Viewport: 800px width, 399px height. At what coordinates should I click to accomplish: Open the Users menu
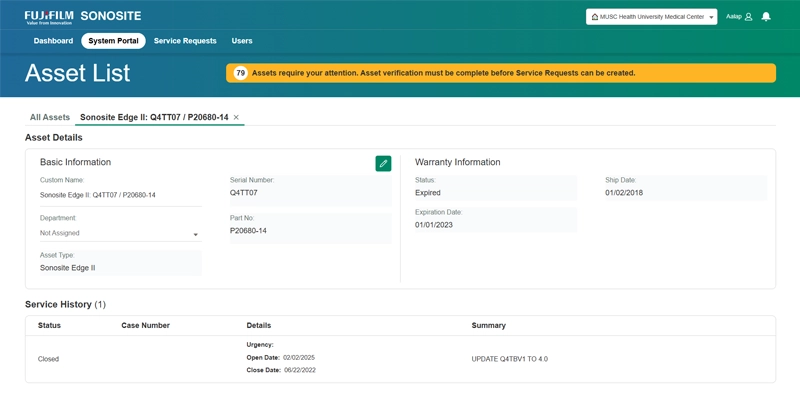click(x=242, y=41)
